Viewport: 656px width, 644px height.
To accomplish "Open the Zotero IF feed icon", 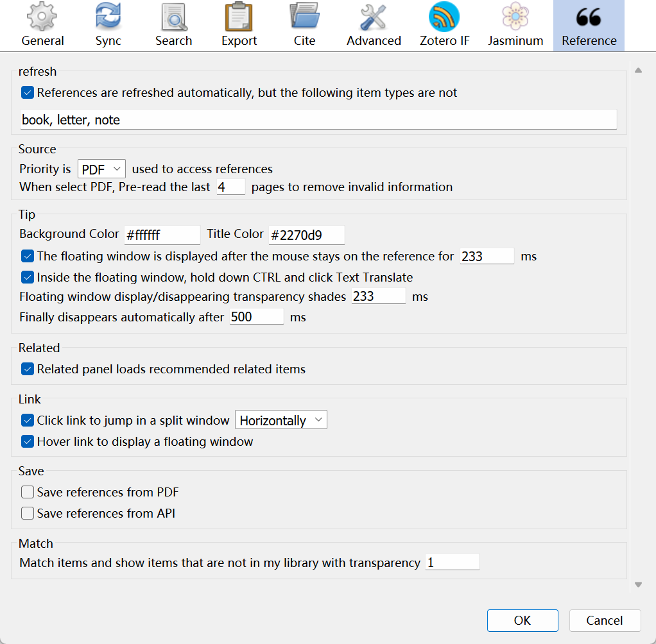I will [x=444, y=17].
